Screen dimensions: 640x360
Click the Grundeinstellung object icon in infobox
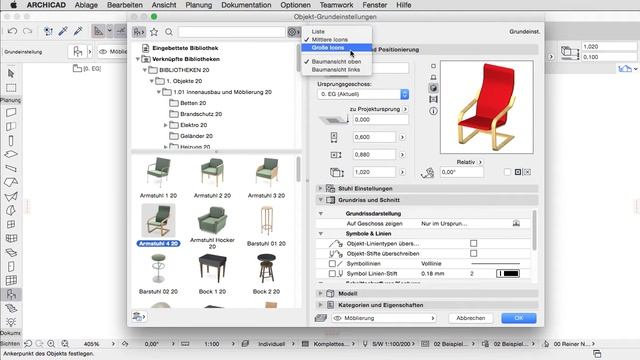pyautogui.click(x=78, y=52)
